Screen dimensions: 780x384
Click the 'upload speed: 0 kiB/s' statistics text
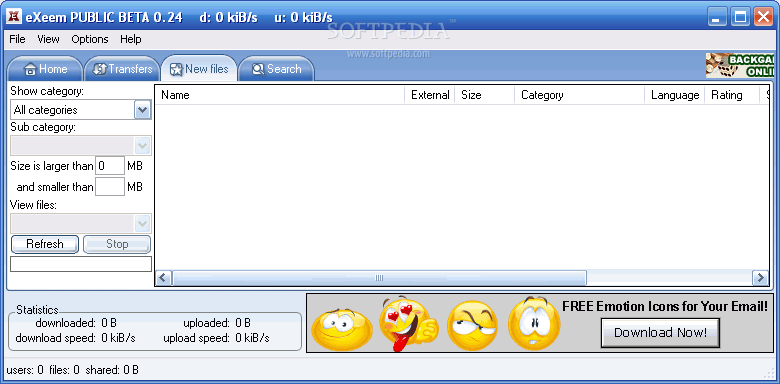tap(216, 339)
